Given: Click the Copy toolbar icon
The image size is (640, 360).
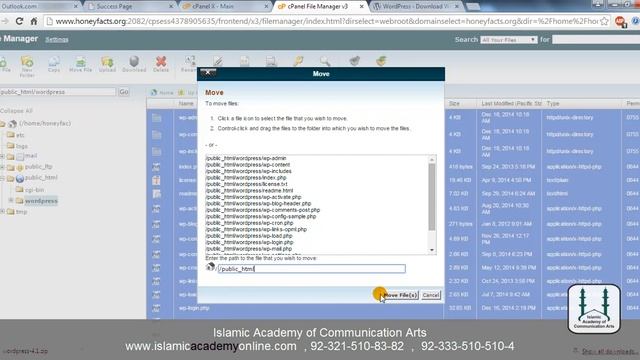Looking at the screenshot, I should [54, 62].
